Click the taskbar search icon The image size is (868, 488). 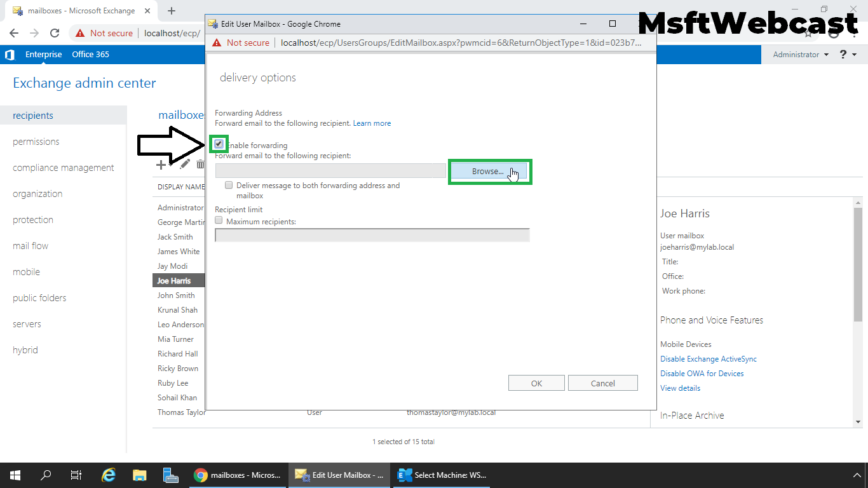(x=46, y=475)
